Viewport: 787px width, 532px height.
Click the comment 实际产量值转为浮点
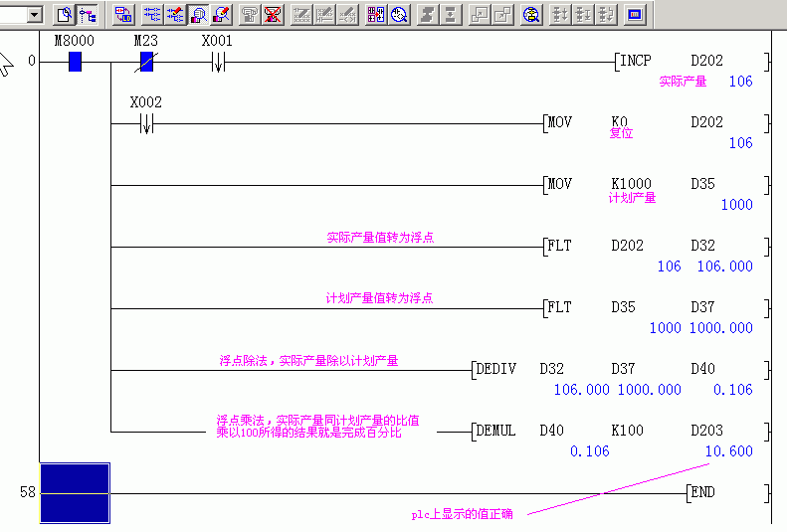point(380,238)
